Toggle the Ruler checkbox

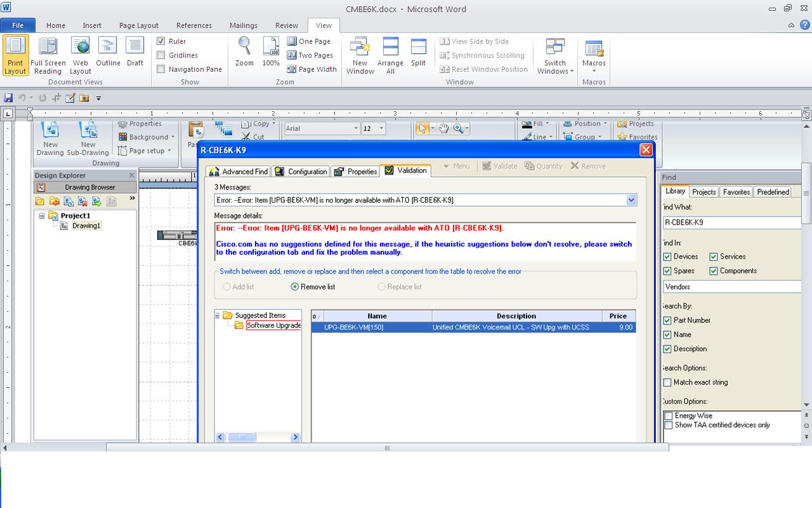[161, 41]
